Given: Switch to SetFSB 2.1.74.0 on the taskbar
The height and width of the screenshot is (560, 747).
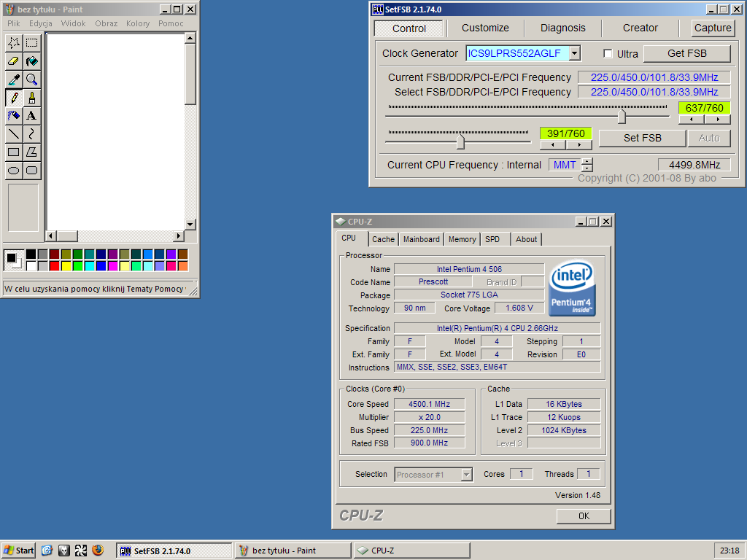Looking at the screenshot, I should 174,551.
